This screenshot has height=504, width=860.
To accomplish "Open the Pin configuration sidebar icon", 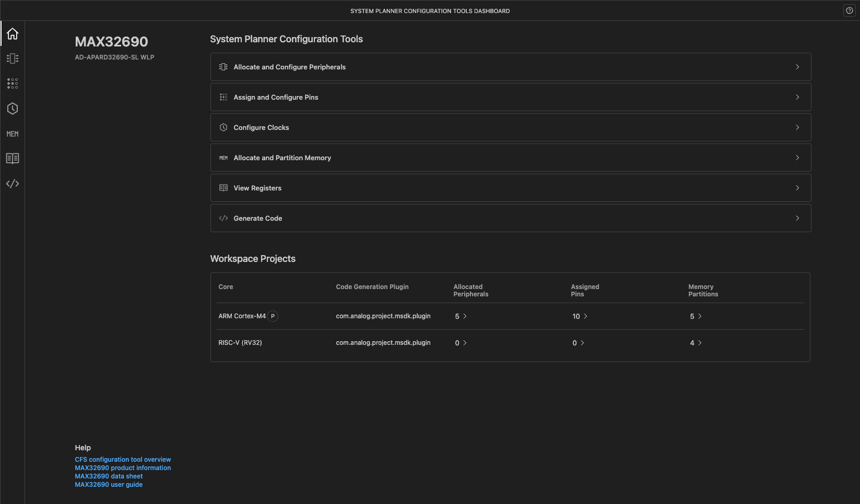I will point(13,83).
